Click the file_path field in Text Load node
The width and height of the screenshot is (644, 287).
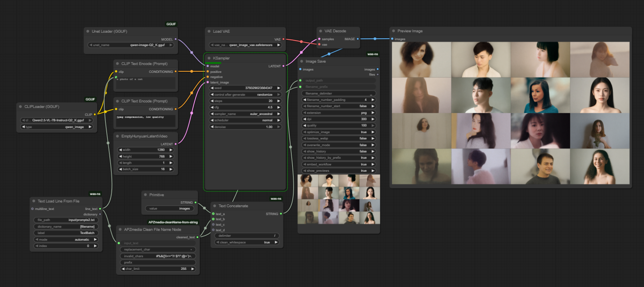click(66, 220)
